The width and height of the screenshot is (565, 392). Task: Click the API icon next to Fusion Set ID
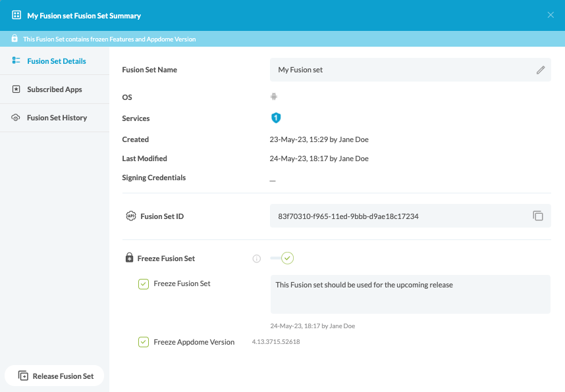click(130, 216)
